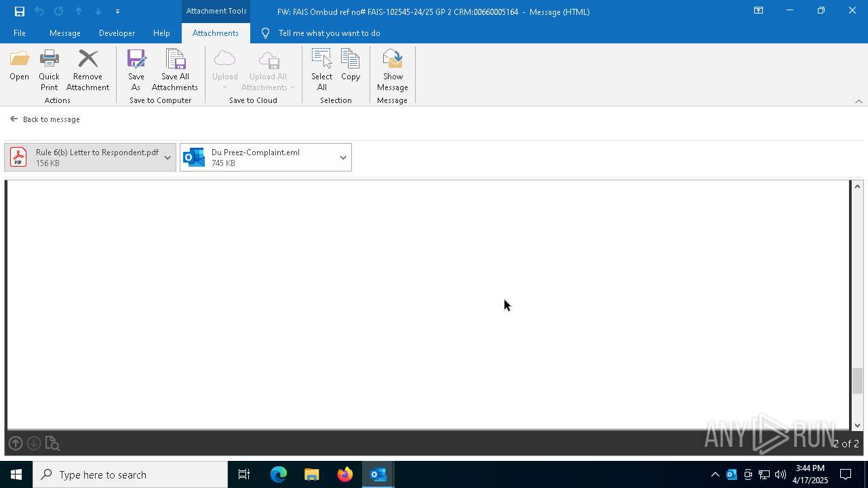This screenshot has height=488, width=868.
Task: Launch Firefox from taskbar
Action: pyautogui.click(x=345, y=474)
